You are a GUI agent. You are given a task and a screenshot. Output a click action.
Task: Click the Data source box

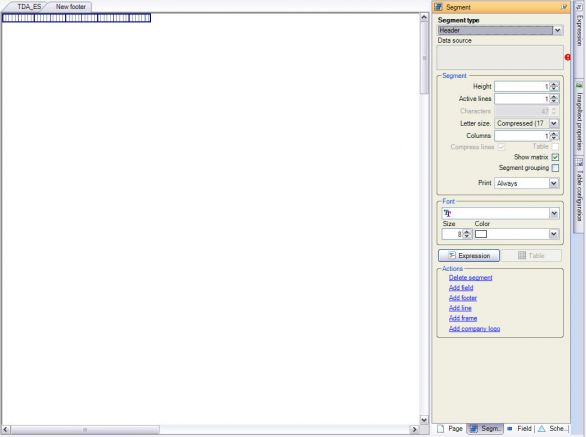(x=500, y=57)
